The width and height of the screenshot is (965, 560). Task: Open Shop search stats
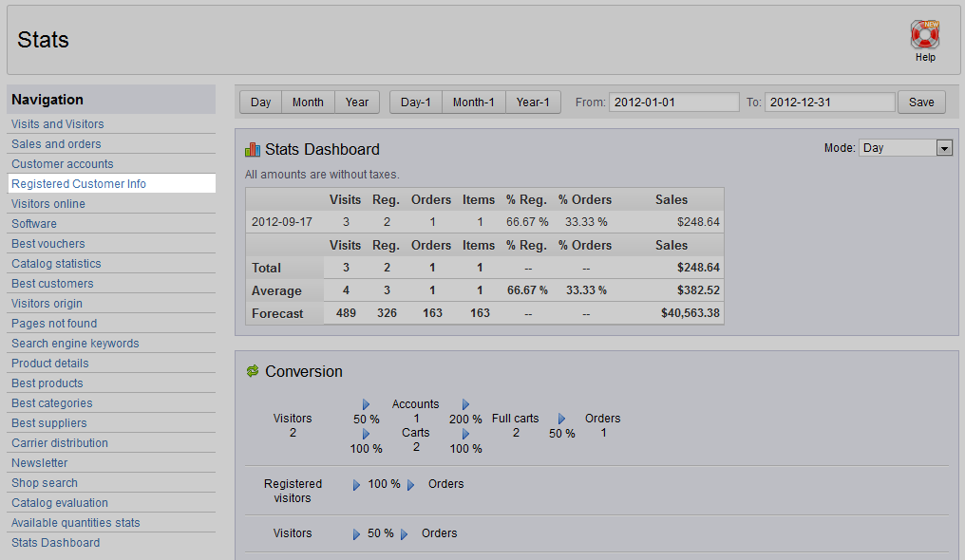[45, 483]
